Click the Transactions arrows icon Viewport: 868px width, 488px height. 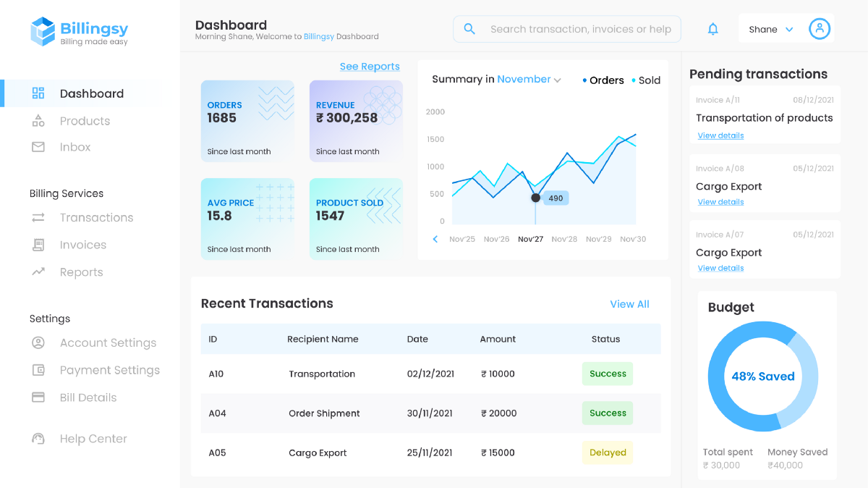pyautogui.click(x=38, y=217)
